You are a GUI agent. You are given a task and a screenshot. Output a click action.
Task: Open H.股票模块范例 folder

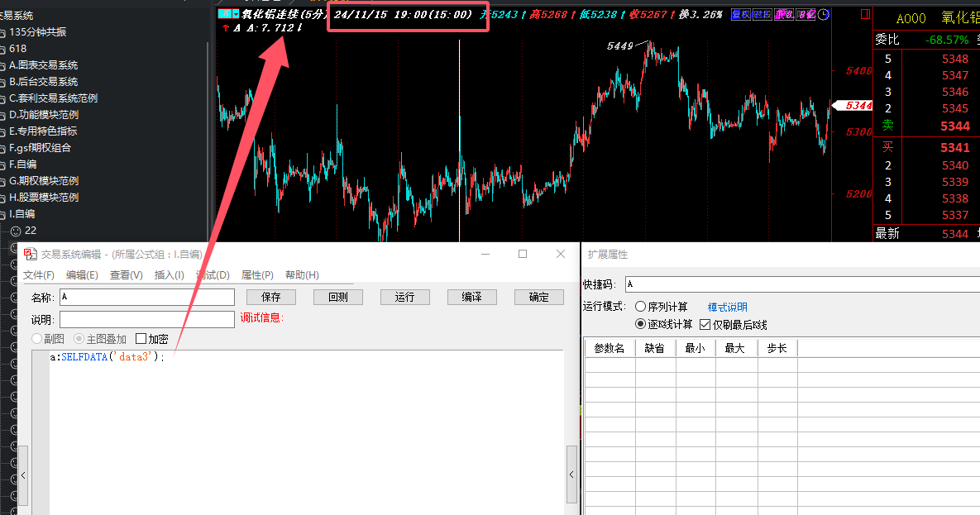click(44, 198)
